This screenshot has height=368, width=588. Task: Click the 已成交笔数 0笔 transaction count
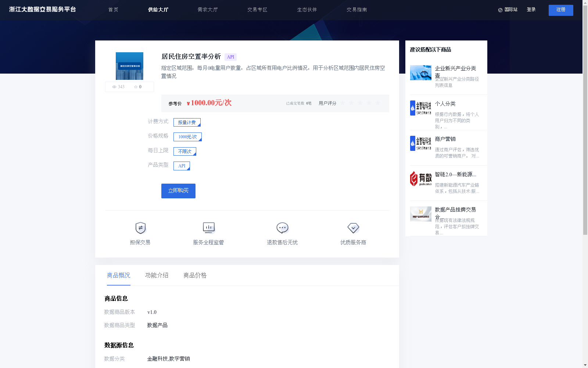coord(299,103)
